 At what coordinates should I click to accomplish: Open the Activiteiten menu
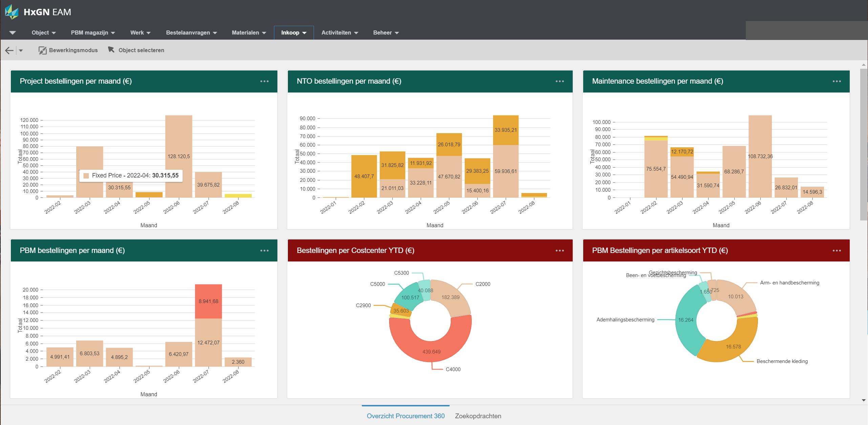tap(340, 33)
